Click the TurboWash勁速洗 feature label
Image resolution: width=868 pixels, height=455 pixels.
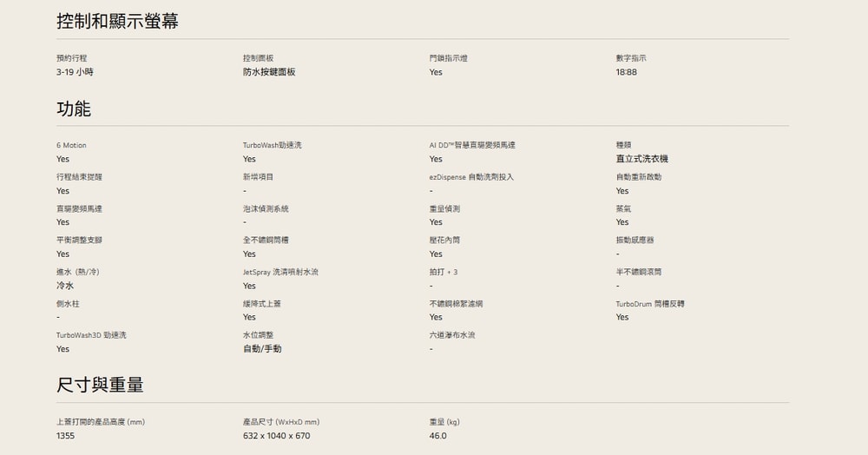point(272,145)
